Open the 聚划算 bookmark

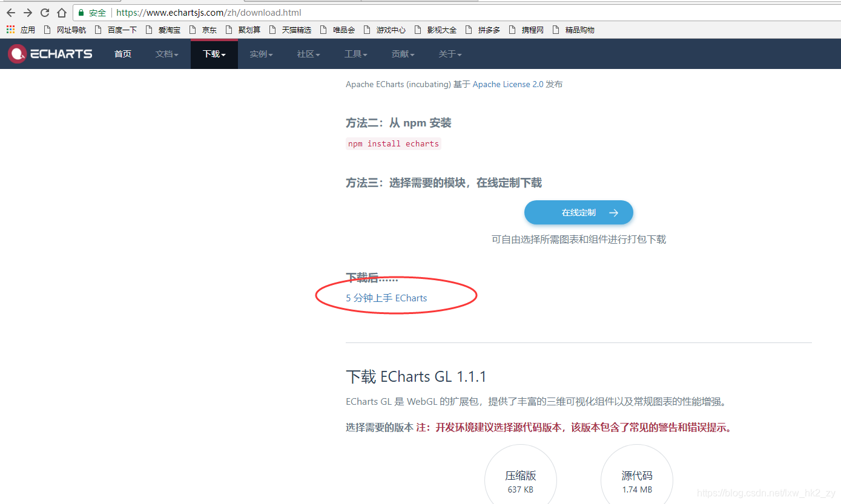(243, 30)
